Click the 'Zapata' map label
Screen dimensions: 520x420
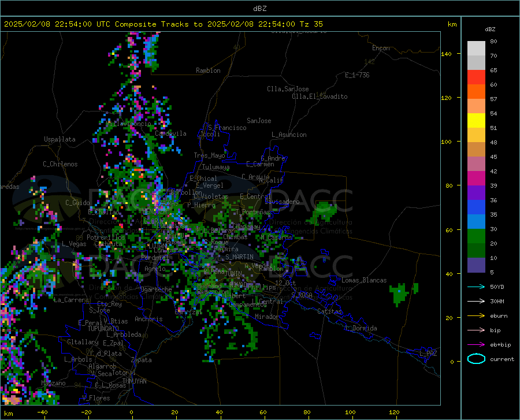click(x=142, y=360)
